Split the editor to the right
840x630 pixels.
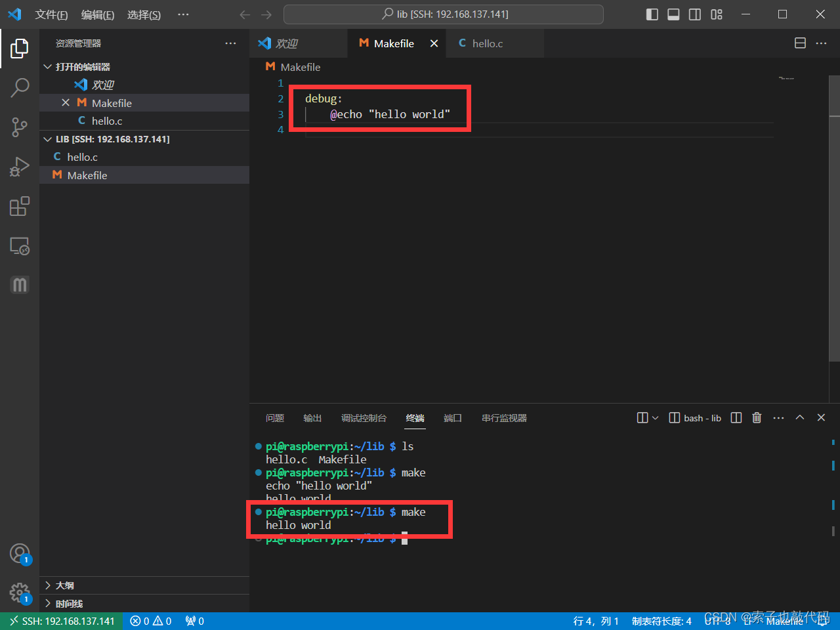(x=800, y=43)
